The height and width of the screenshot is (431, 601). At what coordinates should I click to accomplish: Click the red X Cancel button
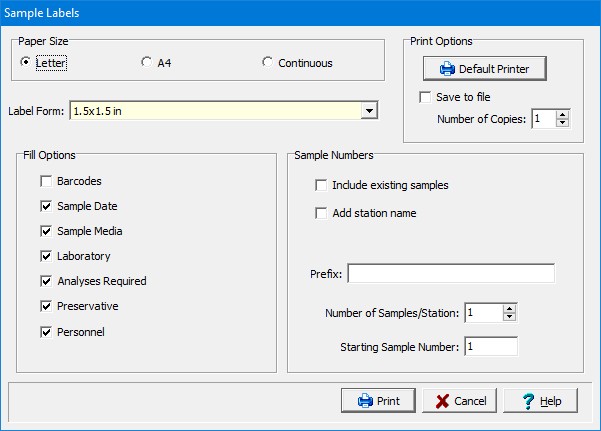point(459,401)
